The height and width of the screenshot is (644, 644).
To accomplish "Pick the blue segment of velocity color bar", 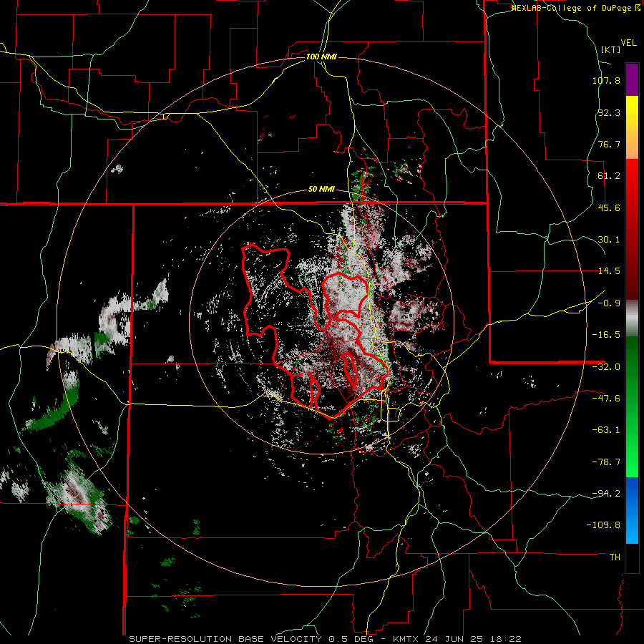I will (632, 510).
